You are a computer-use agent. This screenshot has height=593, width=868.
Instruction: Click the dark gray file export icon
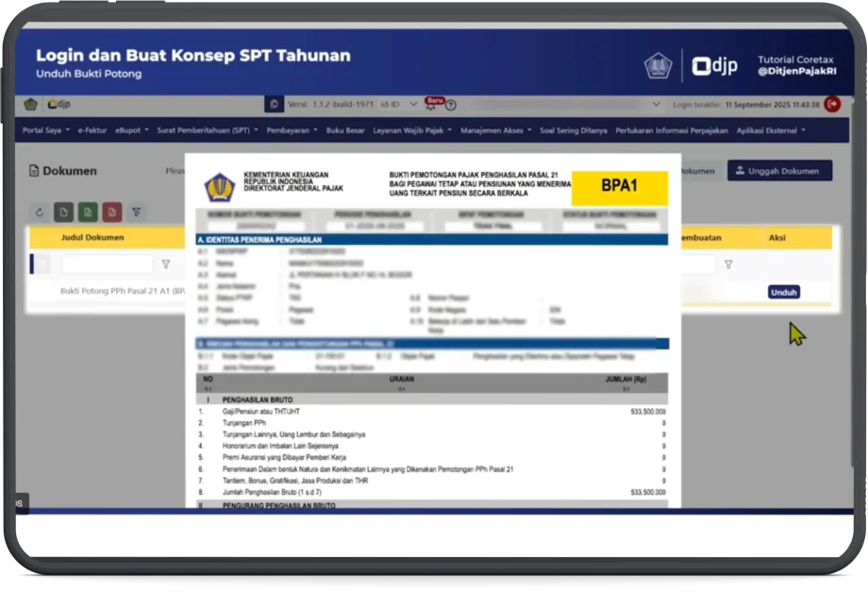63,212
